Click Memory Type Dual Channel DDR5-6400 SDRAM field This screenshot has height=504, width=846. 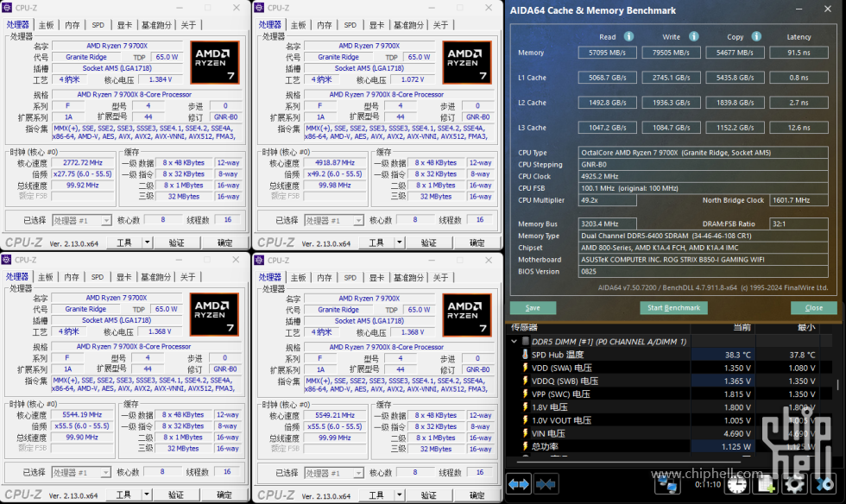click(703, 236)
